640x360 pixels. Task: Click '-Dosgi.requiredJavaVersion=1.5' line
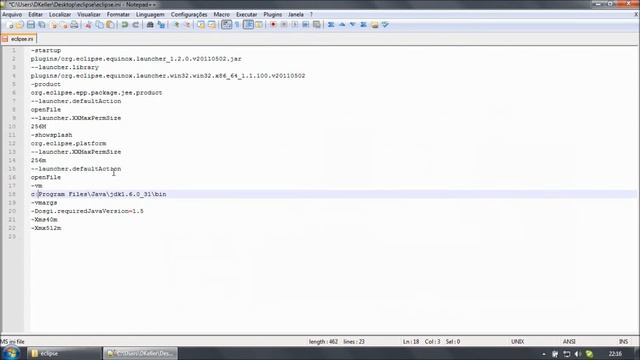(87, 211)
